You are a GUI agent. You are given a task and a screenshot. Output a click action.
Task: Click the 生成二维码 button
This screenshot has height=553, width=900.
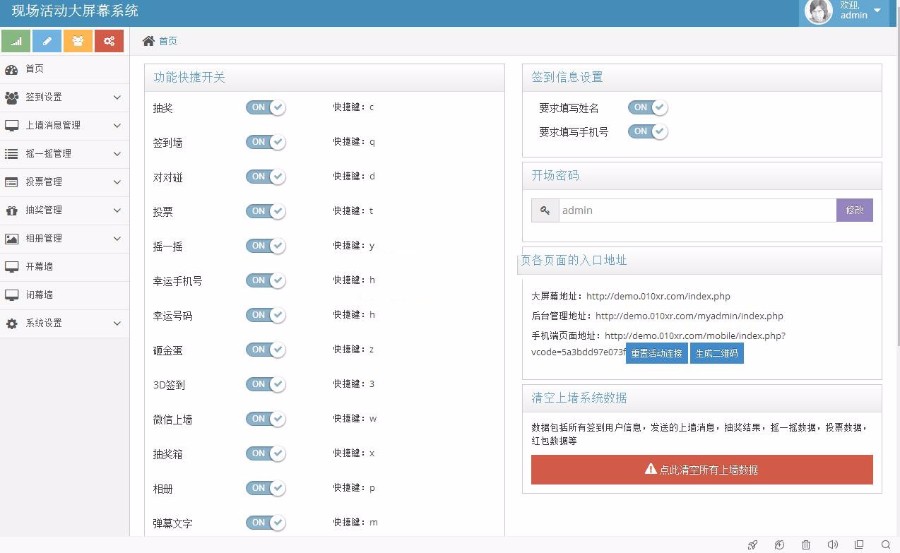(716, 353)
